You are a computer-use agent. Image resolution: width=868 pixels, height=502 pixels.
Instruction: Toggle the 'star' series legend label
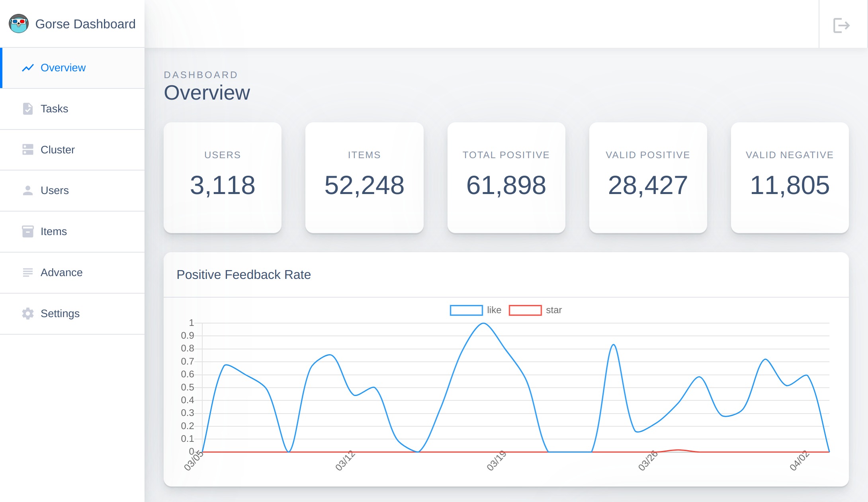coord(553,310)
